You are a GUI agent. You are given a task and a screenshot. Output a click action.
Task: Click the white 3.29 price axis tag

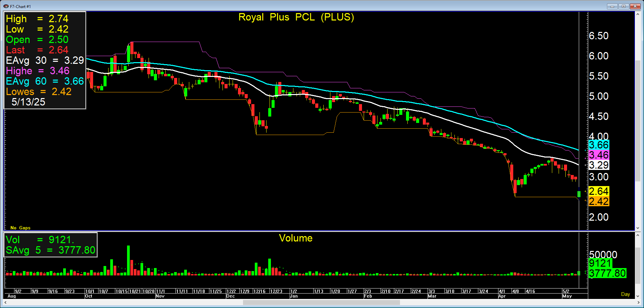(x=599, y=165)
